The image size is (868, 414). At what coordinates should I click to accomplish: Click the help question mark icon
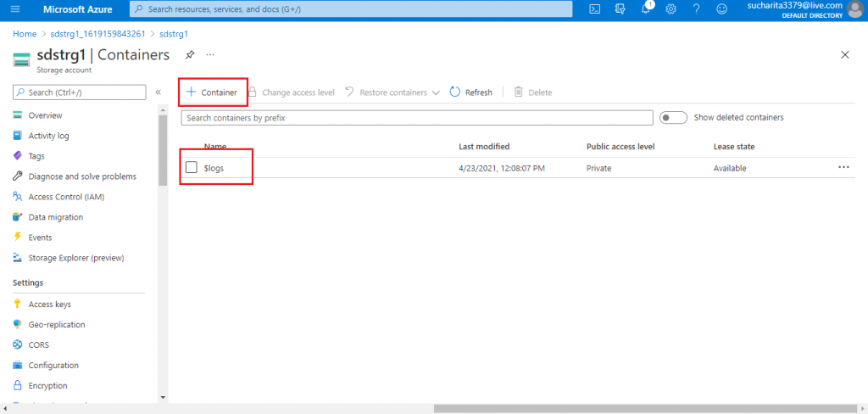tap(697, 9)
